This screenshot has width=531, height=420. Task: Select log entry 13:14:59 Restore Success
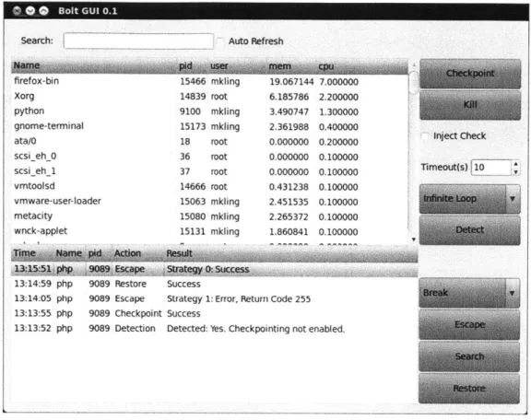click(x=215, y=284)
